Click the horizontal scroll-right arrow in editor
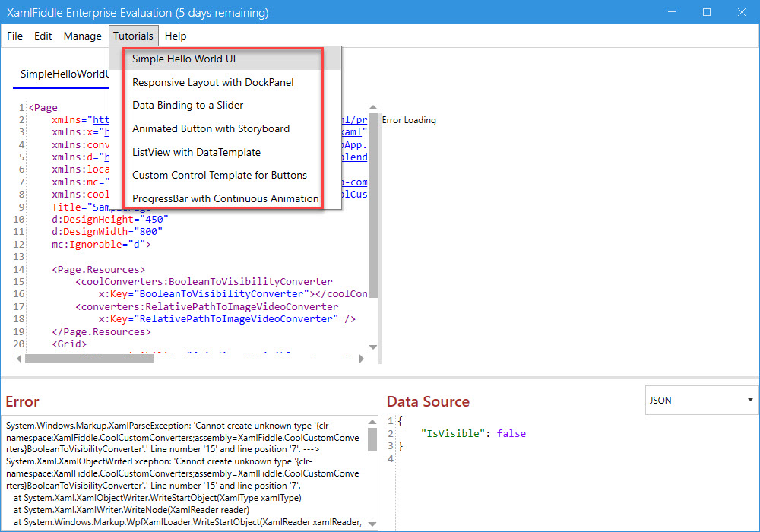The width and height of the screenshot is (760, 532). pyautogui.click(x=361, y=359)
